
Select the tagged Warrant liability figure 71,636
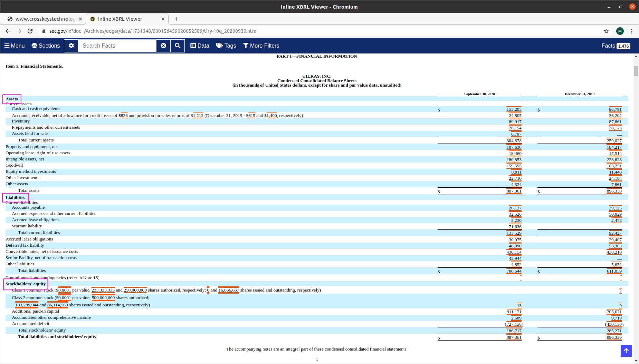tap(514, 226)
